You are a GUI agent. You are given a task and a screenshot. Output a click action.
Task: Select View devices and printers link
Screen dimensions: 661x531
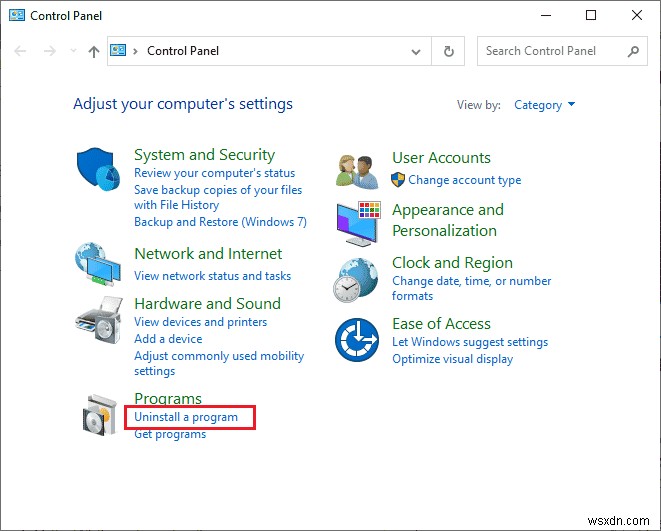pos(200,322)
